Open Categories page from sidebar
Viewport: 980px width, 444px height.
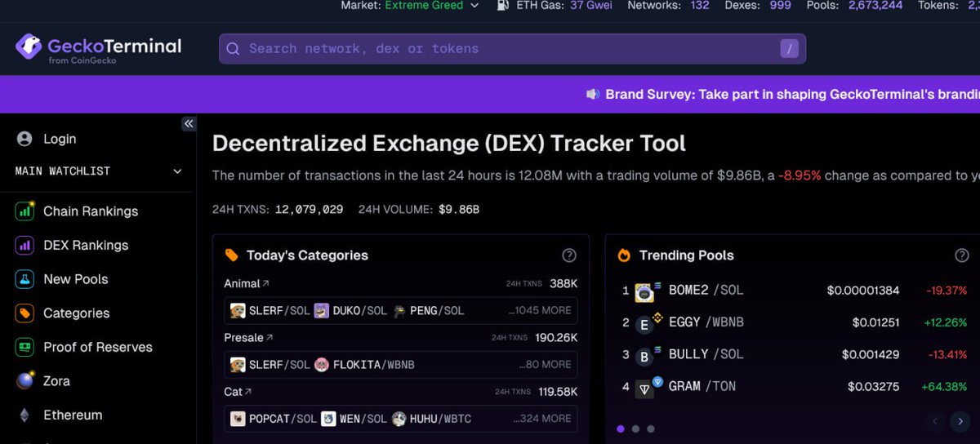point(77,313)
